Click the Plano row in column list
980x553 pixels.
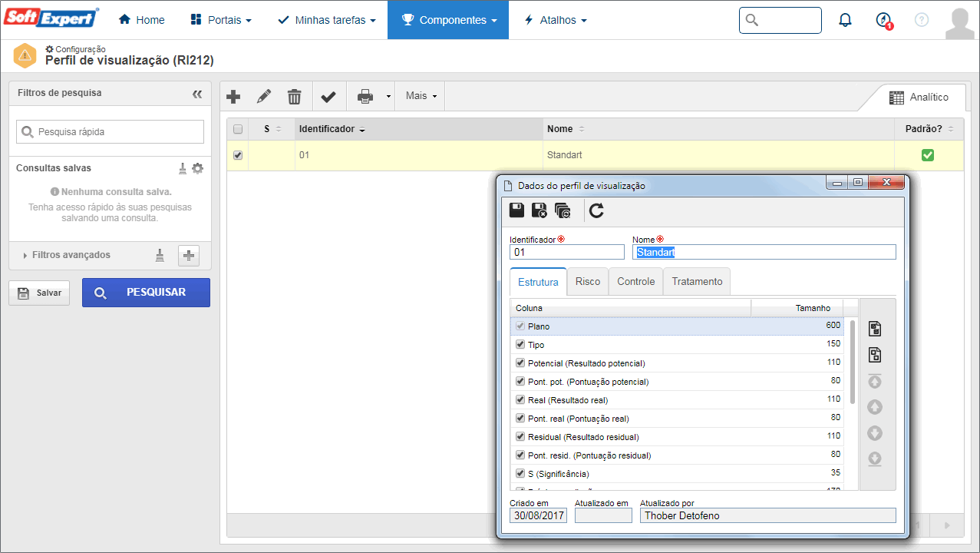pos(677,326)
